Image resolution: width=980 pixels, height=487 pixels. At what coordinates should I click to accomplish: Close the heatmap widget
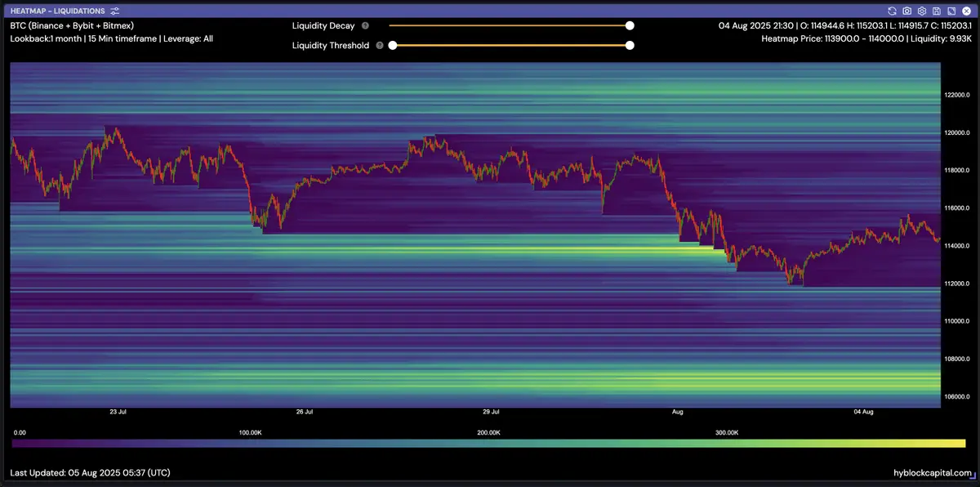[x=966, y=11]
